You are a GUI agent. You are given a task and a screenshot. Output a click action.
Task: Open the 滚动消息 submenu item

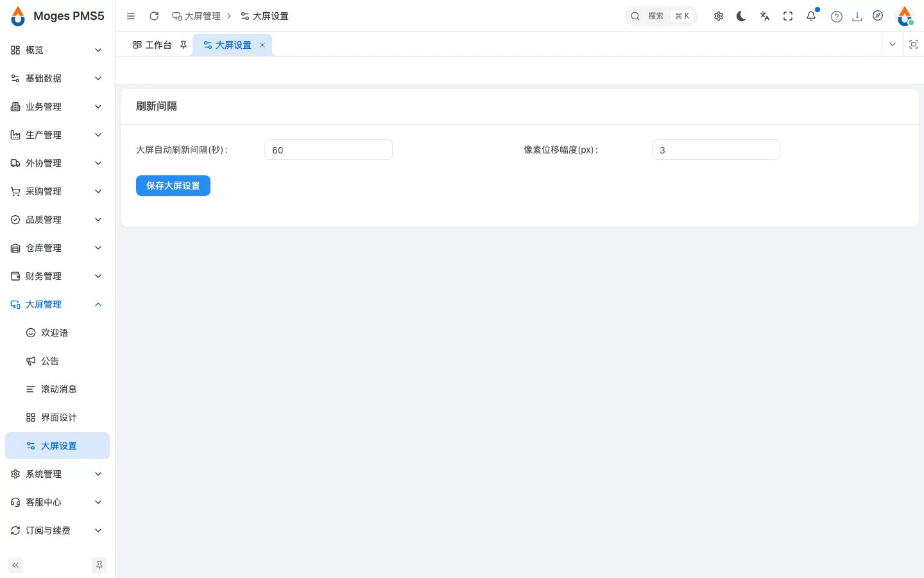57,389
